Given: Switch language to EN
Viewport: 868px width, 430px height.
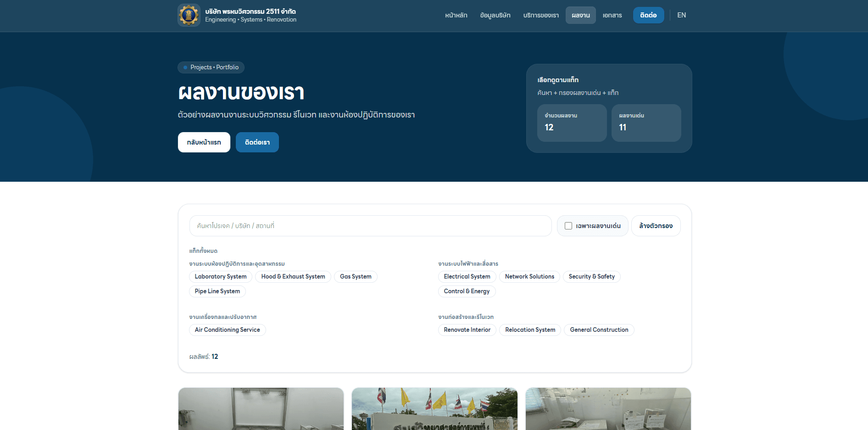Looking at the screenshot, I should [681, 15].
